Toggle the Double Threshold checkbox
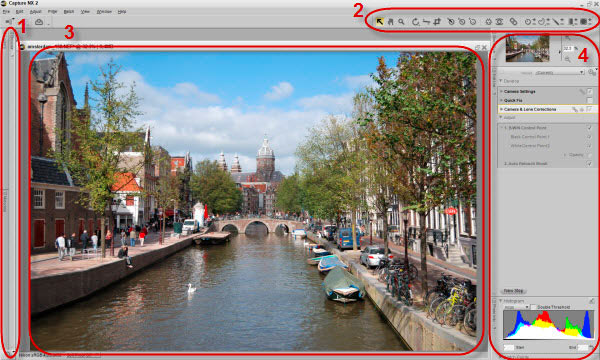Image resolution: width=600 pixels, height=360 pixels. [x=533, y=307]
